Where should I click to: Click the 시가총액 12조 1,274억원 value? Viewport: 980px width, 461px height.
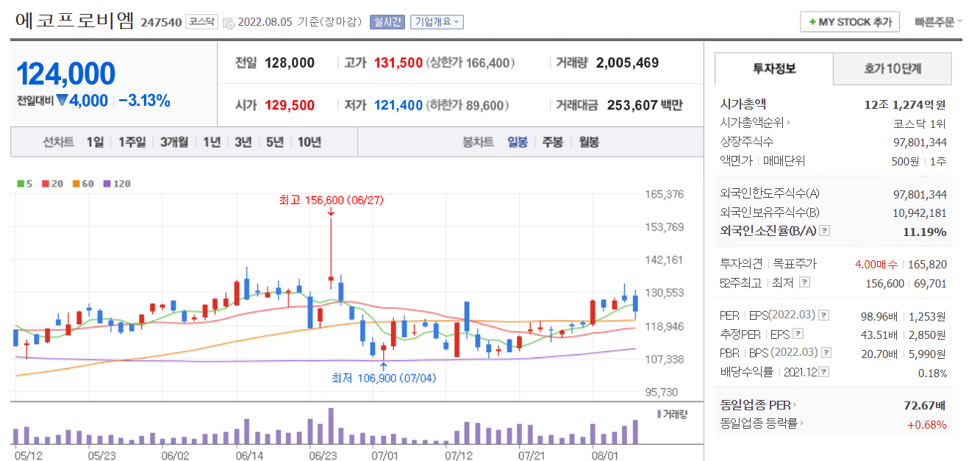click(905, 104)
